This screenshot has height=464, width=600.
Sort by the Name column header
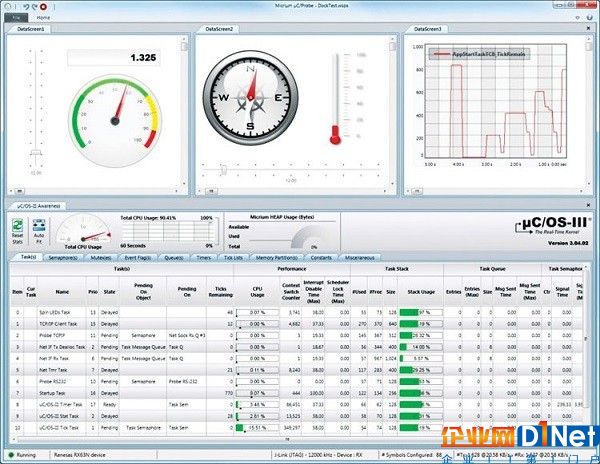(x=62, y=291)
